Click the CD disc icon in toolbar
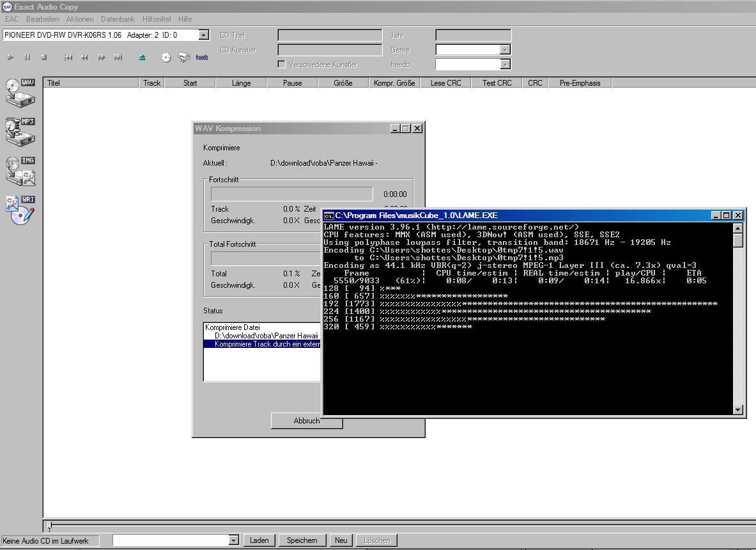Image resolution: width=756 pixels, height=550 pixels. [x=166, y=58]
